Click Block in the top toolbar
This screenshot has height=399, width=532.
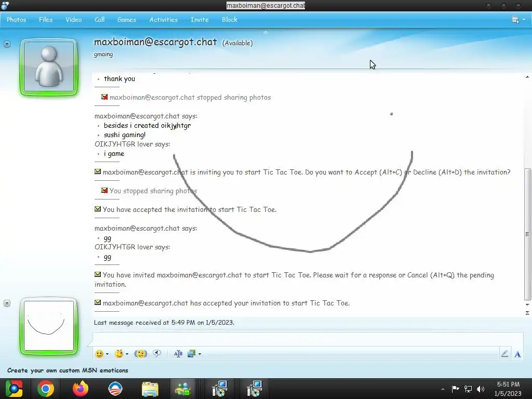pyautogui.click(x=229, y=20)
